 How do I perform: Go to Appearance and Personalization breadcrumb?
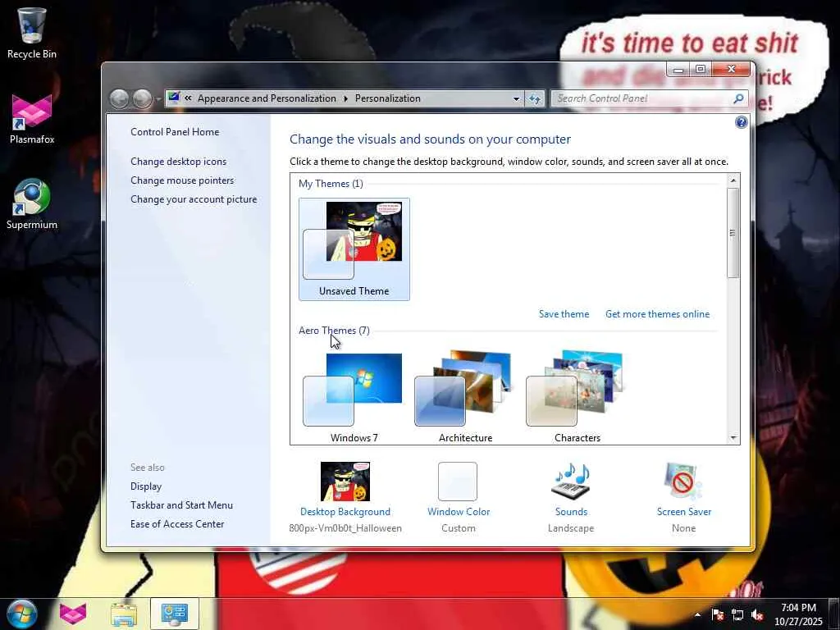(x=267, y=98)
